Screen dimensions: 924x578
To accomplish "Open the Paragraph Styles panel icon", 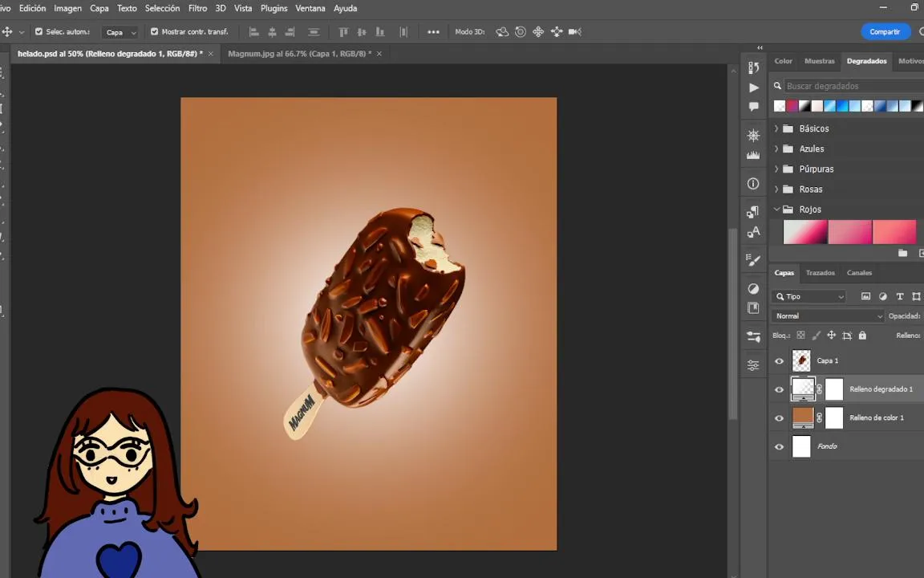I will [x=753, y=212].
